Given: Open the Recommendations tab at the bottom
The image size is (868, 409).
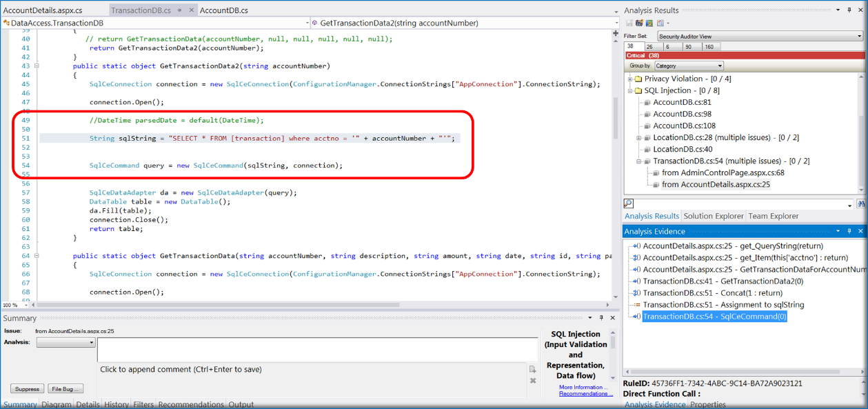Looking at the screenshot, I should pyautogui.click(x=192, y=405).
